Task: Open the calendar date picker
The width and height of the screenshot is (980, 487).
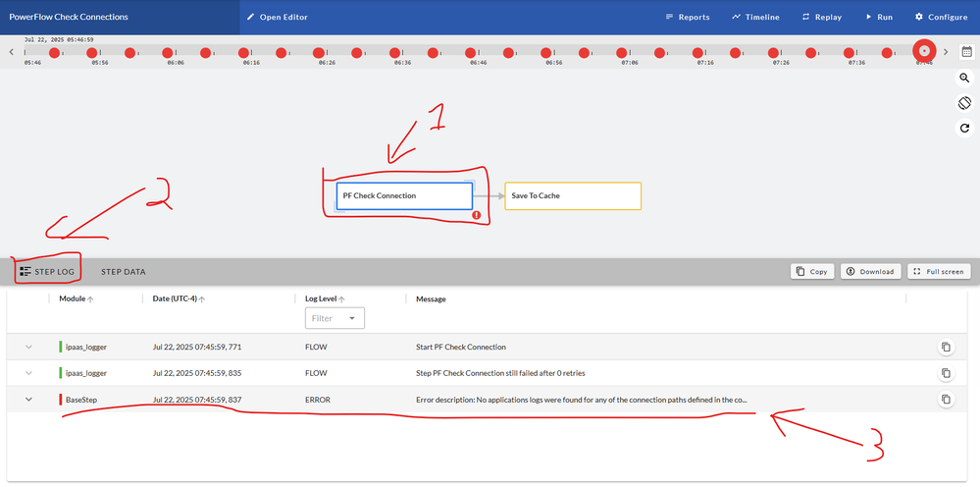Action: pyautogui.click(x=967, y=52)
